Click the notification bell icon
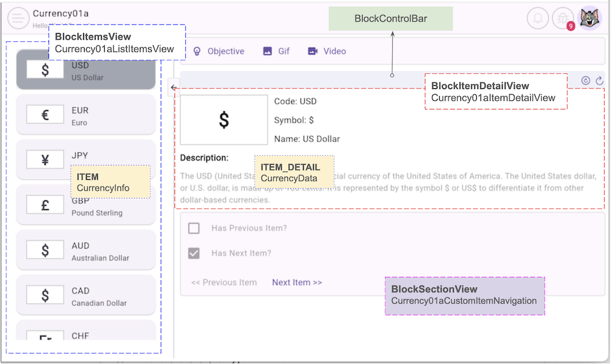Viewport: 611px width, 364px height. tap(538, 18)
